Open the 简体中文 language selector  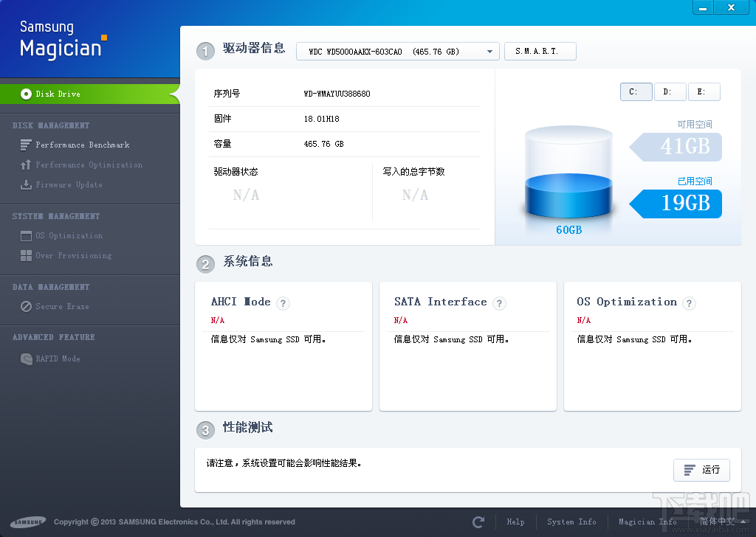(x=717, y=522)
